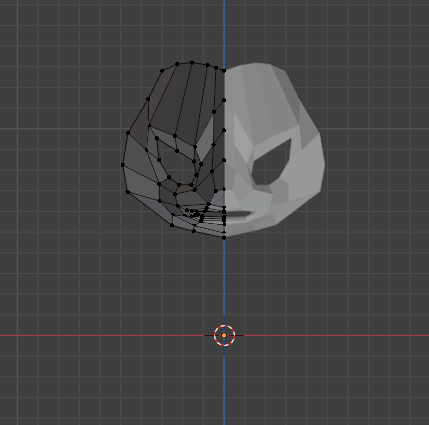Image resolution: width=429 pixels, height=425 pixels.
Task: Select the highest vertex on top of the head
Action: coord(192,63)
